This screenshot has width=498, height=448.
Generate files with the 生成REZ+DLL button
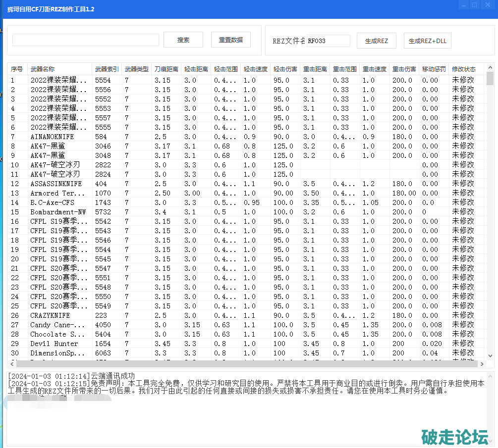[427, 41]
